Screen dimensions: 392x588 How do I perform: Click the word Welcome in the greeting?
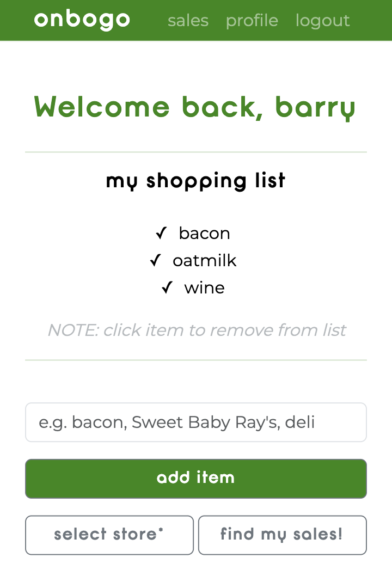coord(102,107)
